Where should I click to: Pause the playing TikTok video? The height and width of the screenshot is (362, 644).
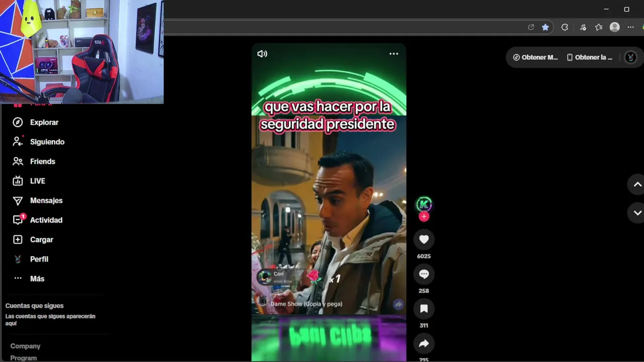tap(329, 201)
